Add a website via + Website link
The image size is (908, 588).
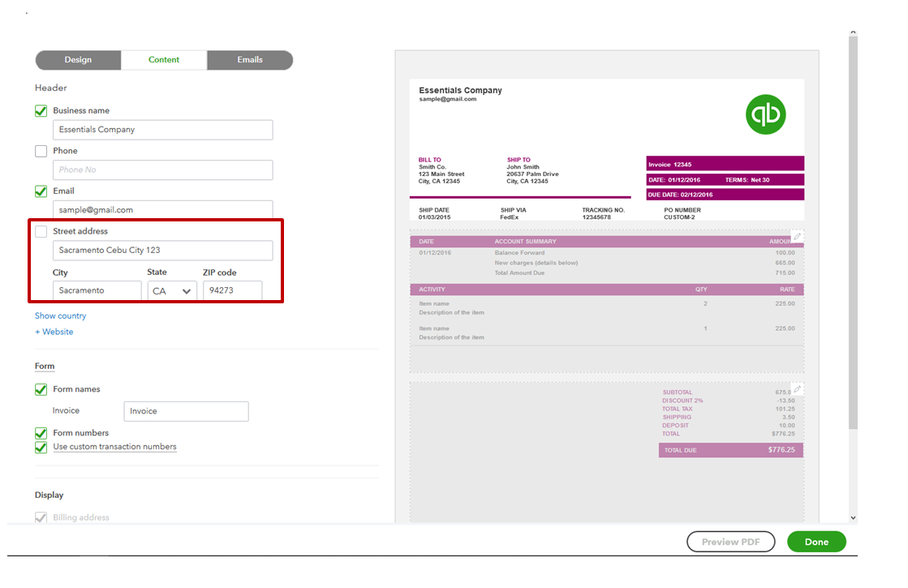tap(54, 332)
